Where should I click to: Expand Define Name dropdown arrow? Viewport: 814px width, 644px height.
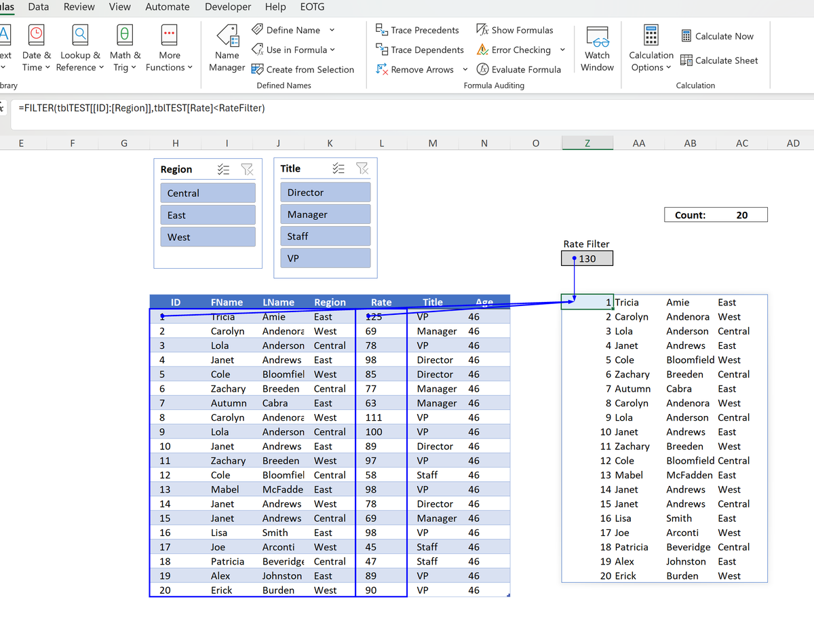point(332,30)
